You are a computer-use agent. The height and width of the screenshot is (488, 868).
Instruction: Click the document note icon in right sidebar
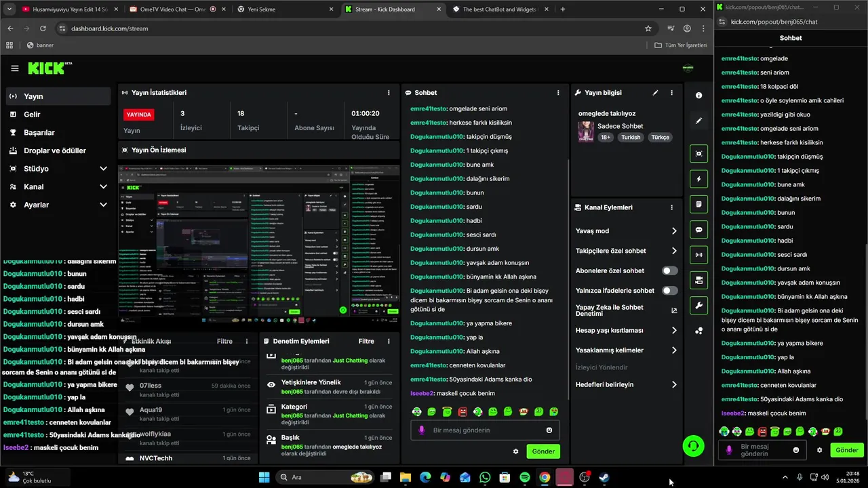(699, 204)
